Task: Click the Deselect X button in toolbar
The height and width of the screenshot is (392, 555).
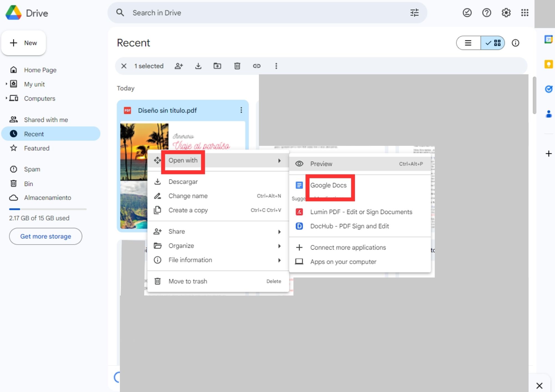Action: [x=123, y=66]
